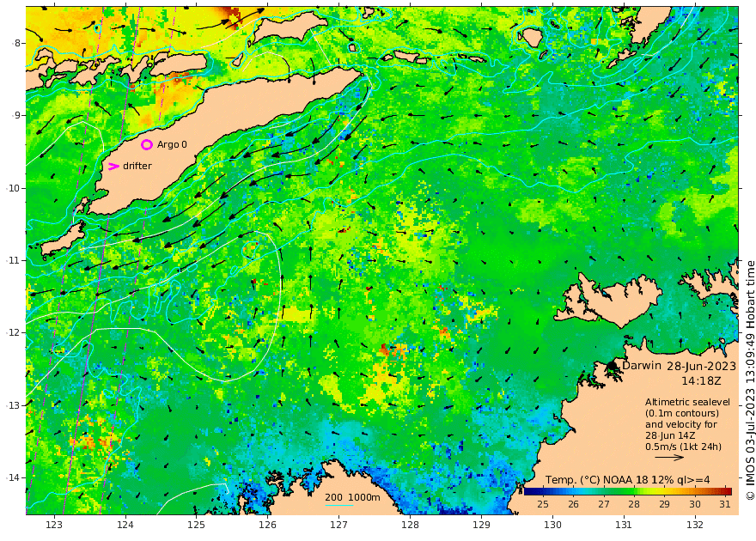The width and height of the screenshot is (756, 541).
Task: Click the cyan 200m contour legend line
Action: 339,505
